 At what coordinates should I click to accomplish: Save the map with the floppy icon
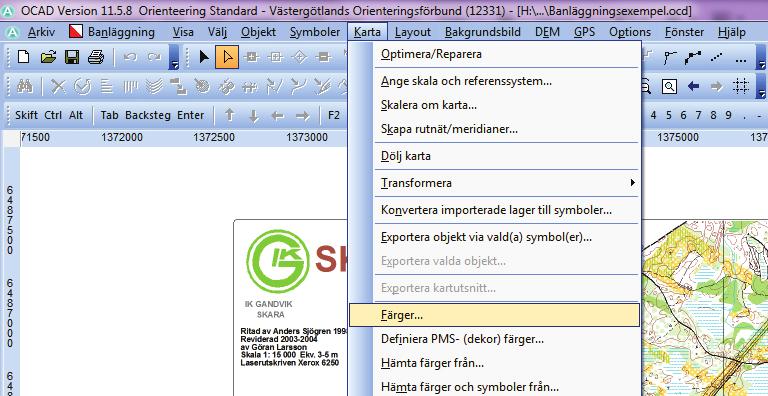click(x=72, y=57)
